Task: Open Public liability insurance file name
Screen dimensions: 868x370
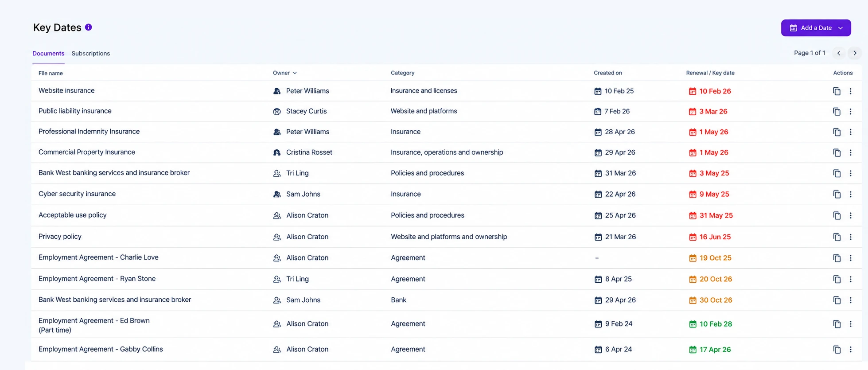Action: tap(75, 111)
